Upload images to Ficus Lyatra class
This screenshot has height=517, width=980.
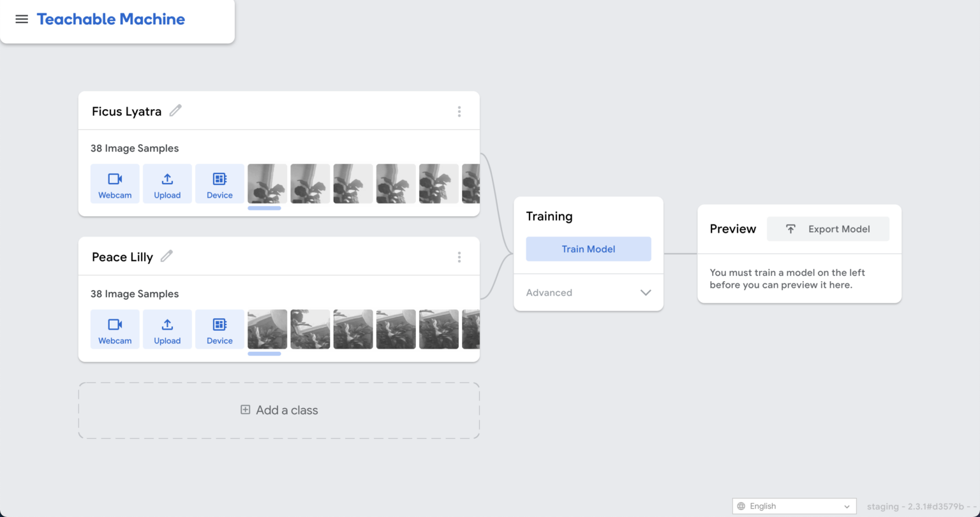(x=167, y=184)
